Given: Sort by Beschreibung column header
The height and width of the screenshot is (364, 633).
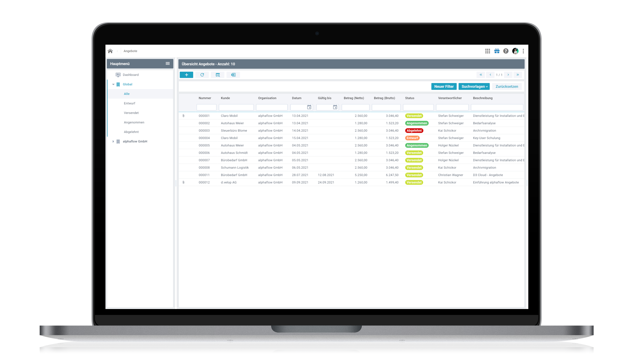Looking at the screenshot, I should [483, 98].
